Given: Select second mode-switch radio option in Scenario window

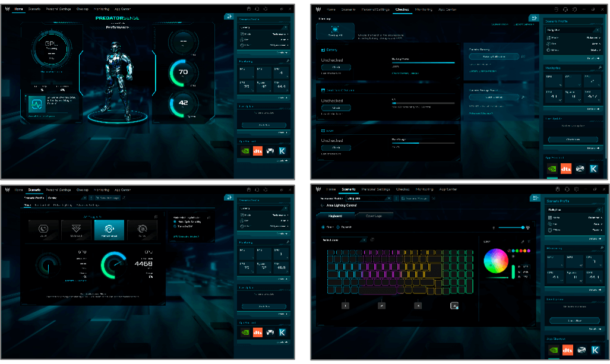Looking at the screenshot, I should pyautogui.click(x=175, y=226).
